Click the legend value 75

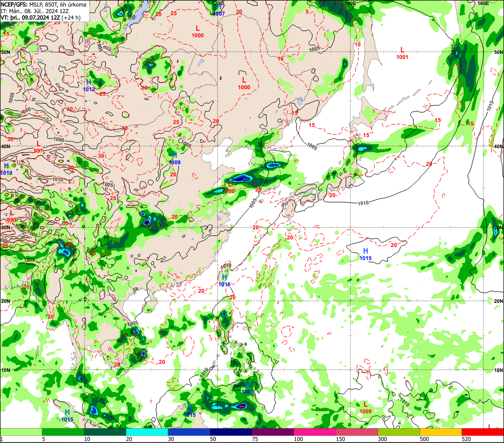(255, 439)
